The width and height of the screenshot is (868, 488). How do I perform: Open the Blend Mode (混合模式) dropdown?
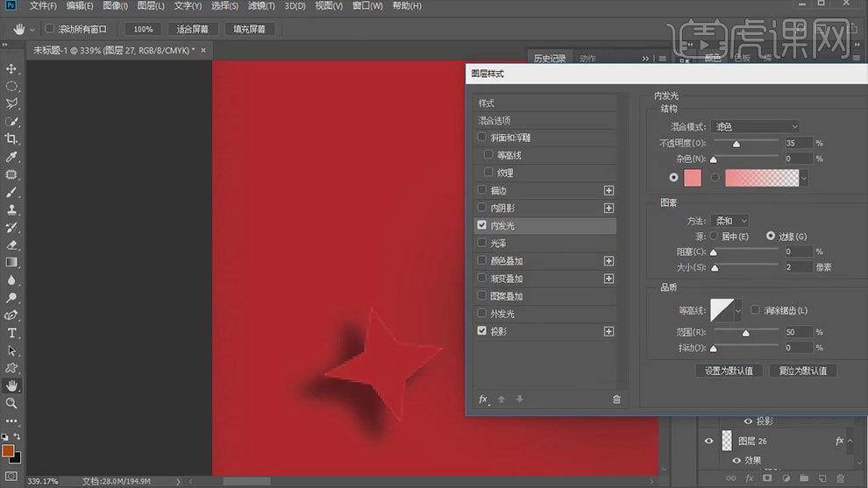pos(755,127)
